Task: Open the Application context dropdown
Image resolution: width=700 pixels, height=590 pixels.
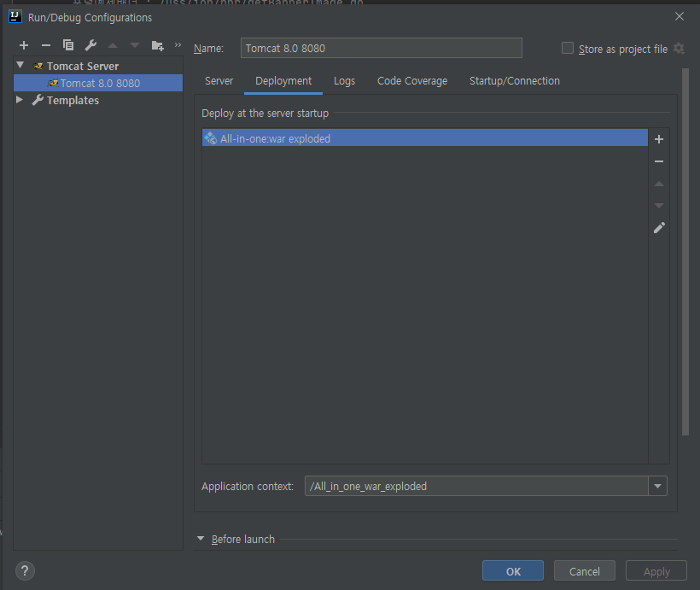Action: tap(658, 485)
